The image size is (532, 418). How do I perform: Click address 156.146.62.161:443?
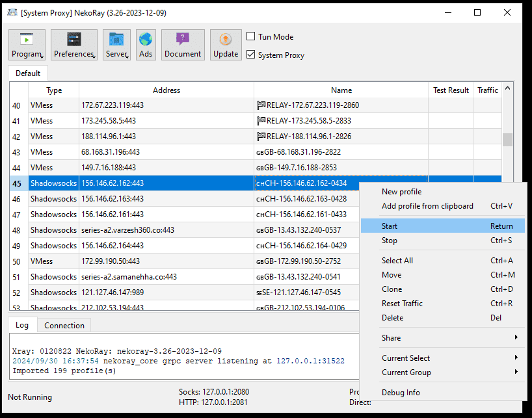click(113, 215)
